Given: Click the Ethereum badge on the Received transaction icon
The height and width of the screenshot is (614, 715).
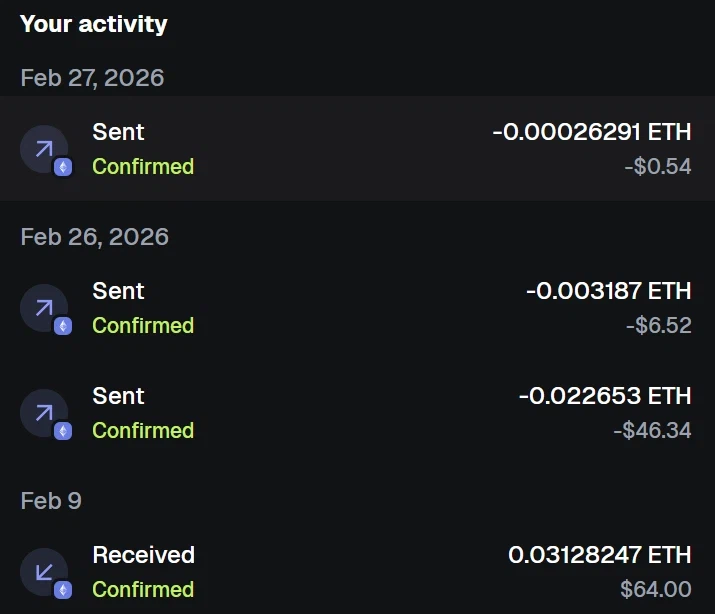Looking at the screenshot, I should click(63, 591).
